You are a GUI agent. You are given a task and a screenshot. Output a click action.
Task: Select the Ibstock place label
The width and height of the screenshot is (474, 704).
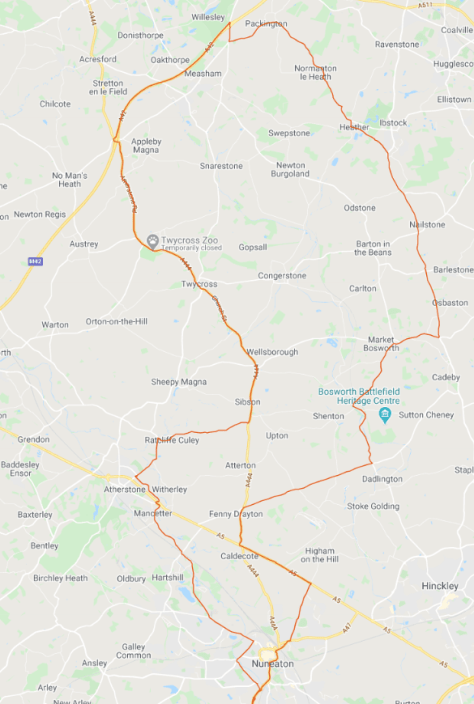393,123
